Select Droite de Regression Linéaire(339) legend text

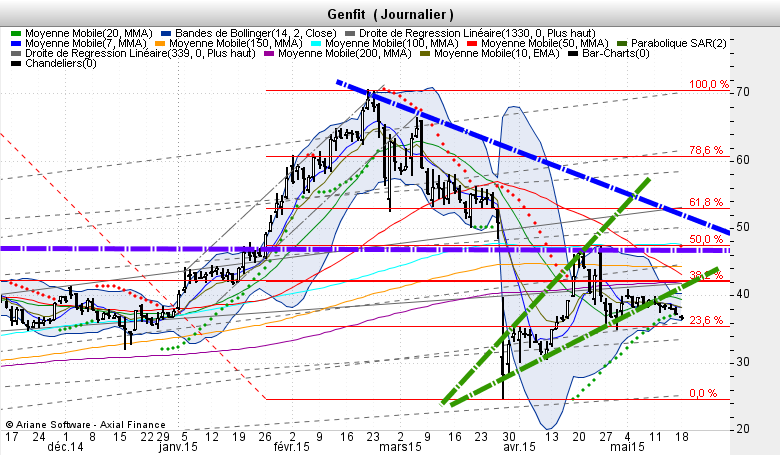(140, 53)
